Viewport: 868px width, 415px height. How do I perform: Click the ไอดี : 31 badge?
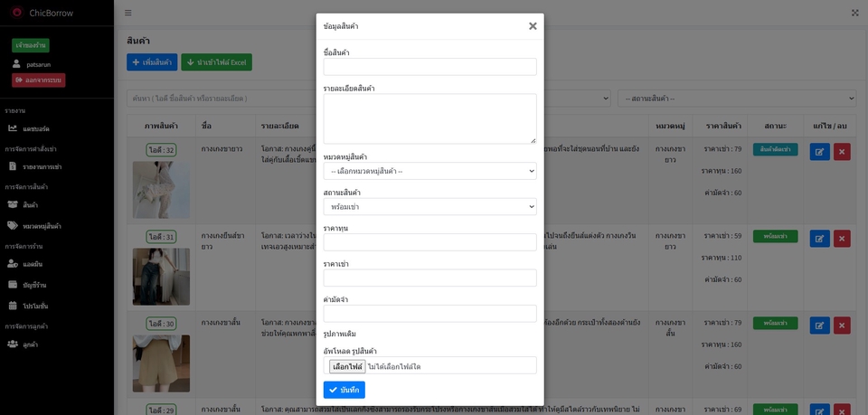point(161,237)
